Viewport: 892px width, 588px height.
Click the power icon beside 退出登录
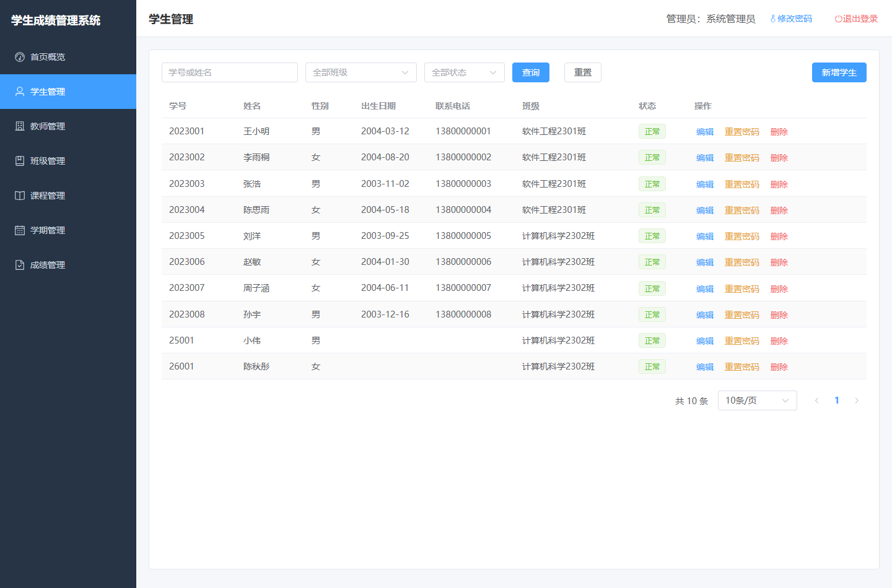[x=838, y=19]
